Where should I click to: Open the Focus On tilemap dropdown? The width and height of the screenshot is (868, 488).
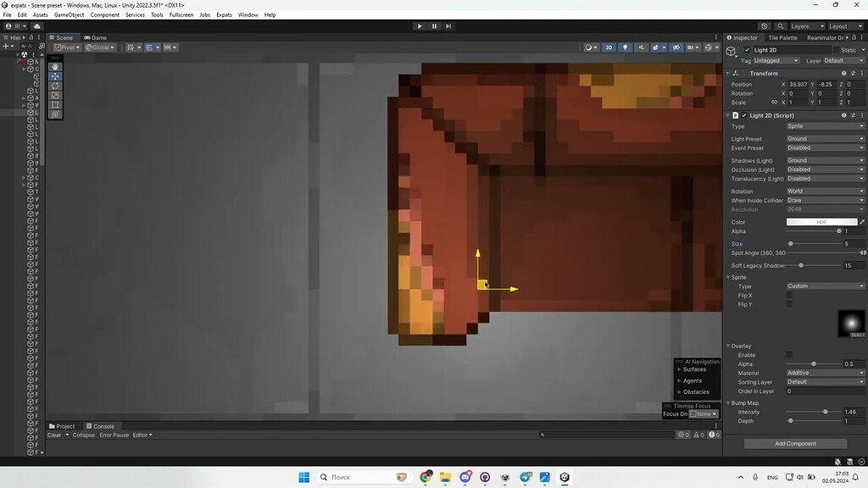(x=704, y=413)
